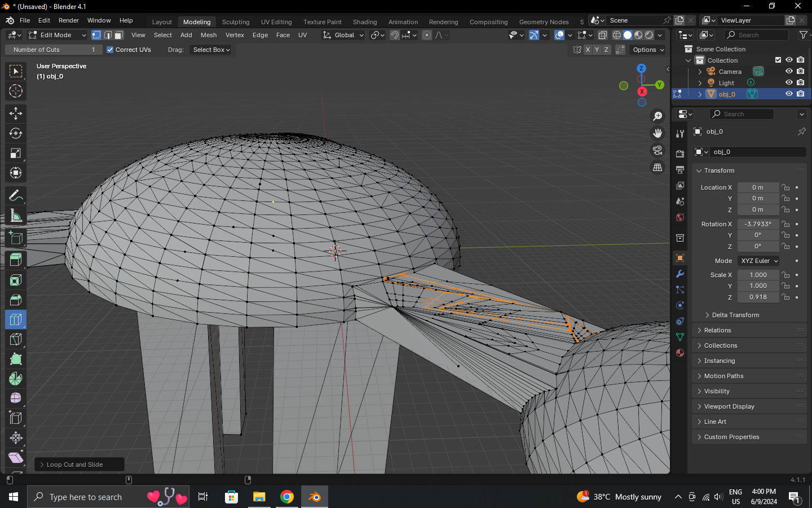
Task: Click the zoom view magnifier icon
Action: click(657, 116)
